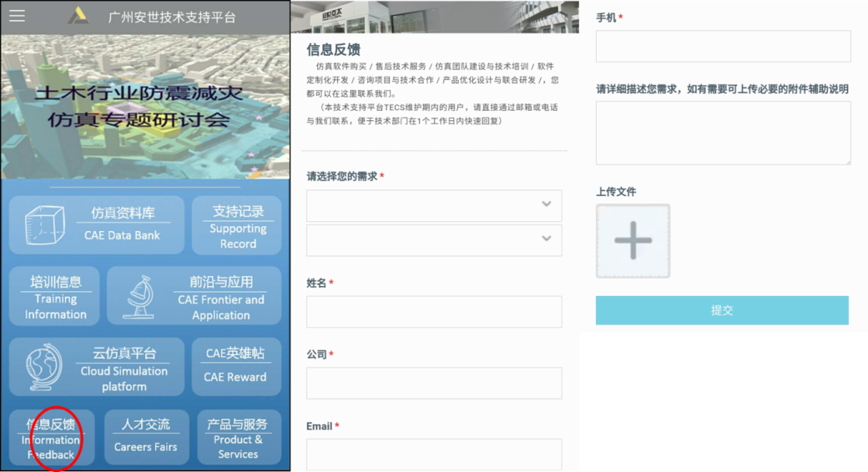Click the globe icon in Cloud Simulation
This screenshot has width=868, height=472.
[x=43, y=367]
